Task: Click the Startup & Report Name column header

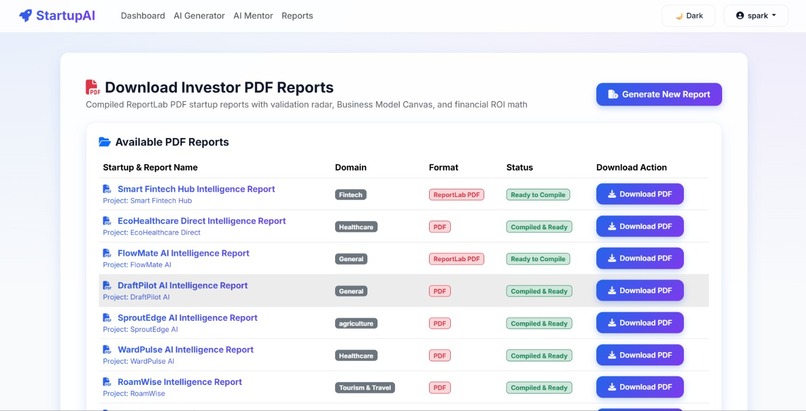Action: coord(150,167)
